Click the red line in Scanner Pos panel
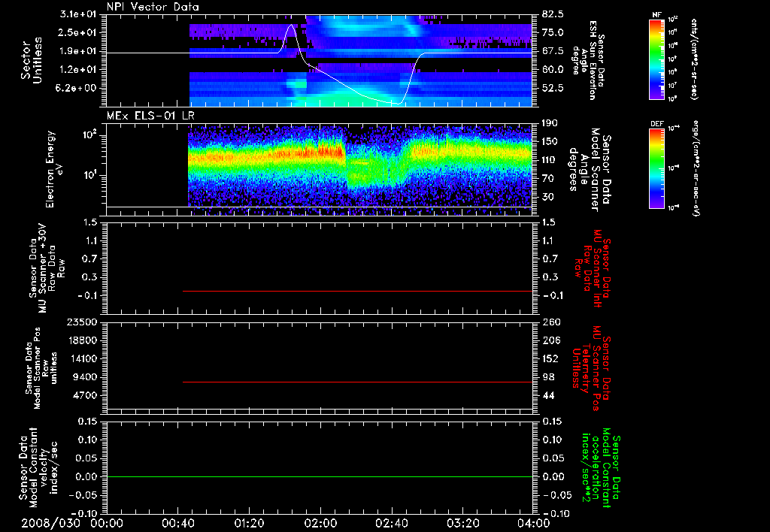 [357, 382]
